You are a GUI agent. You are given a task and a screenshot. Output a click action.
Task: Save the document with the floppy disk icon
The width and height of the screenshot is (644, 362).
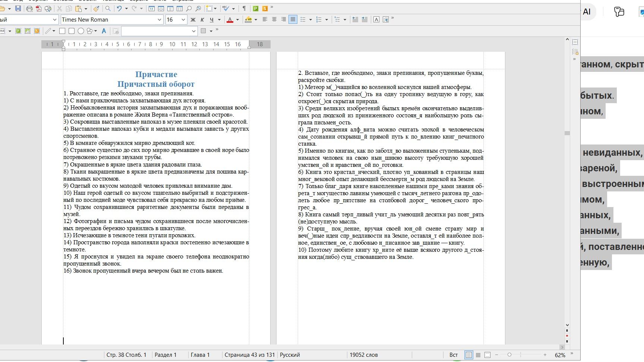(18, 9)
